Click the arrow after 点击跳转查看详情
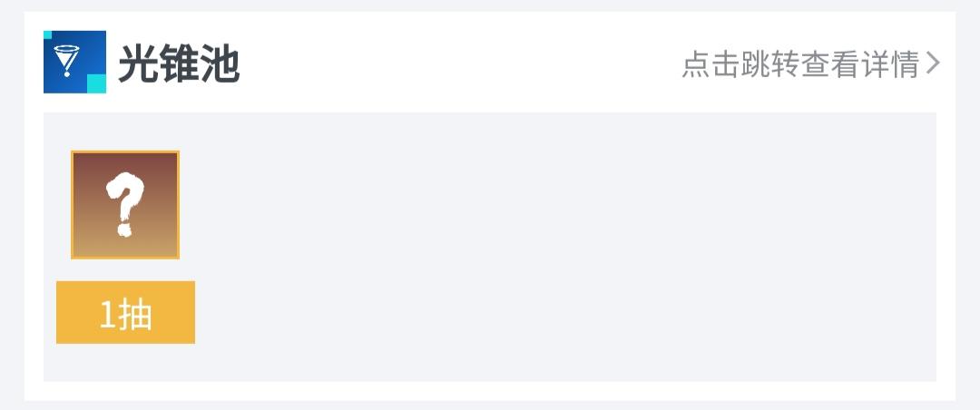The image size is (980, 410). pos(933,64)
